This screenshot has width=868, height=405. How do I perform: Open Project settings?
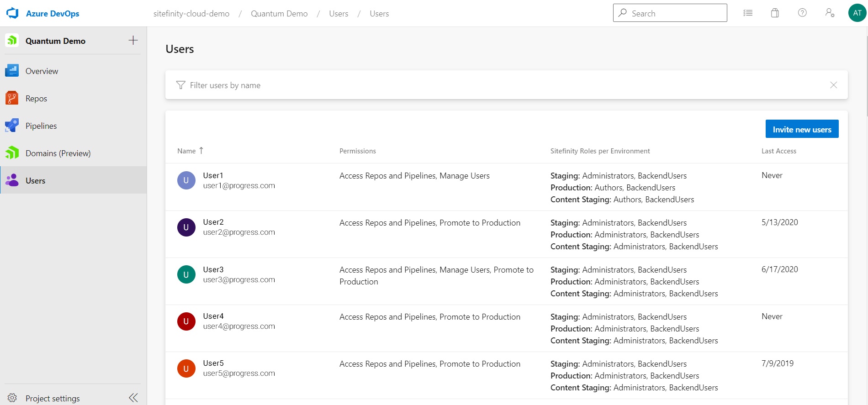(x=53, y=398)
